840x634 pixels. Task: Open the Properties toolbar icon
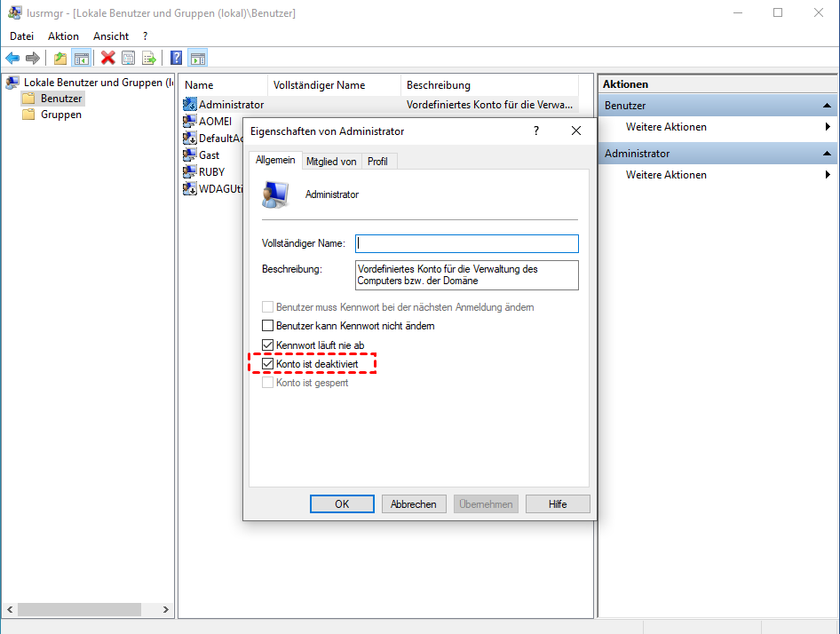point(129,58)
